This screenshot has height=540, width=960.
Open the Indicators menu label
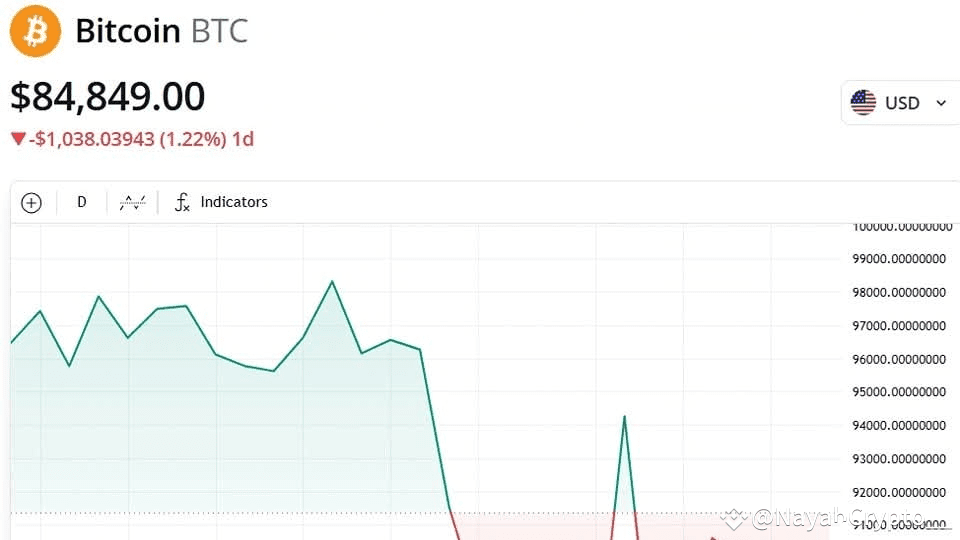pyautogui.click(x=234, y=202)
